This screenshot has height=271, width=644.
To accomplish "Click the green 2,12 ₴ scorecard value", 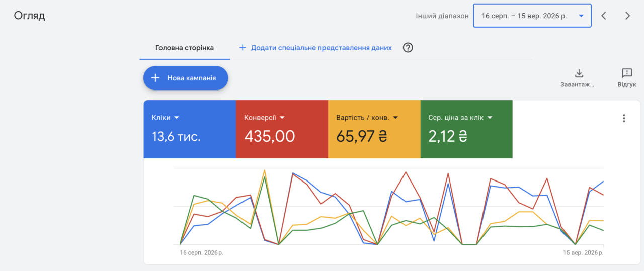I will point(448,136).
